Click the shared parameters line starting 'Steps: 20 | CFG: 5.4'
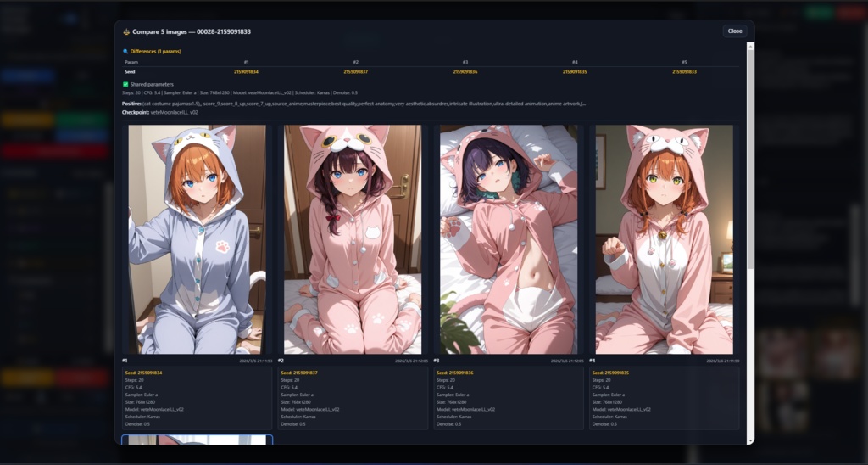This screenshot has height=465, width=868. click(x=240, y=93)
